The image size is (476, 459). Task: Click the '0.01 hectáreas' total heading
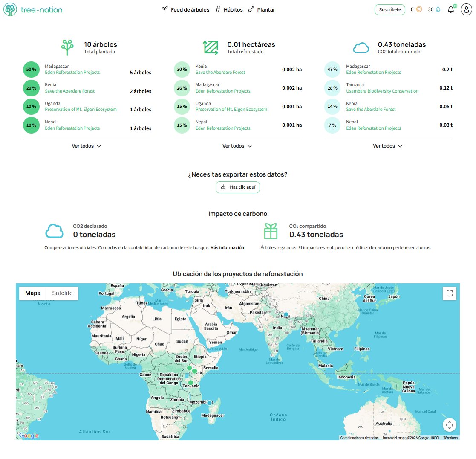click(x=251, y=44)
